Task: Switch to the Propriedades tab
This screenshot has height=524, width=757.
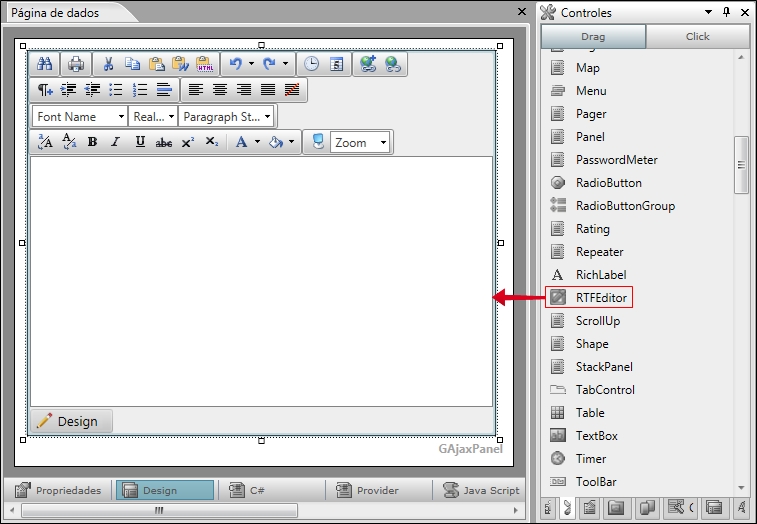Action: 59,491
